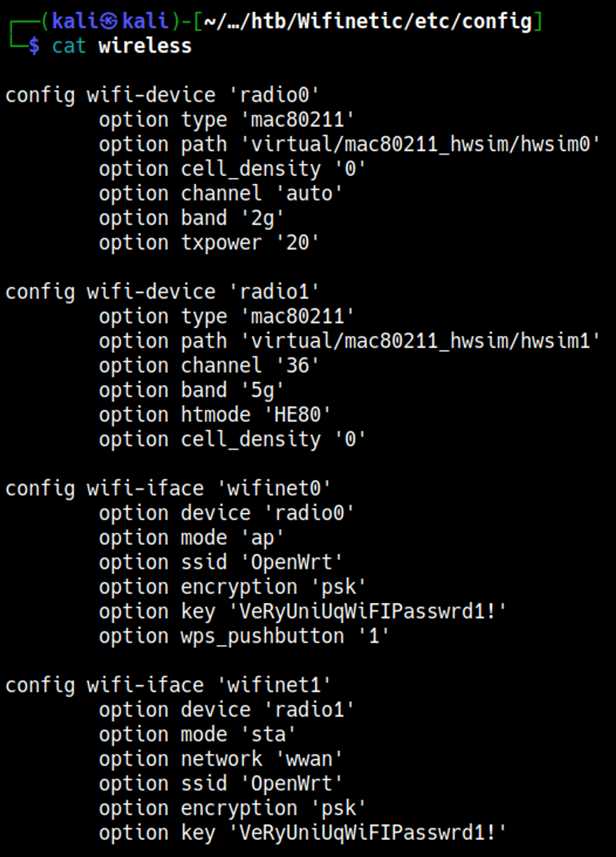
Task: Click the htmode 'HE80' option line
Action: (x=214, y=414)
